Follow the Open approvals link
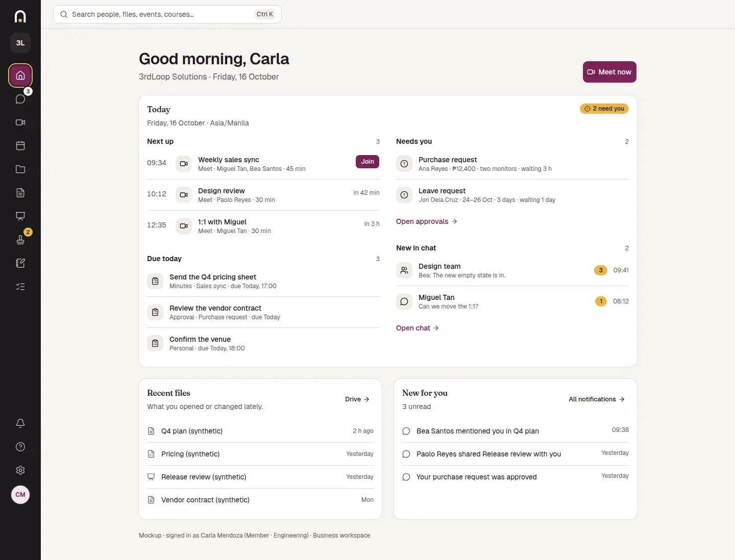The height and width of the screenshot is (560, 735). (x=427, y=221)
